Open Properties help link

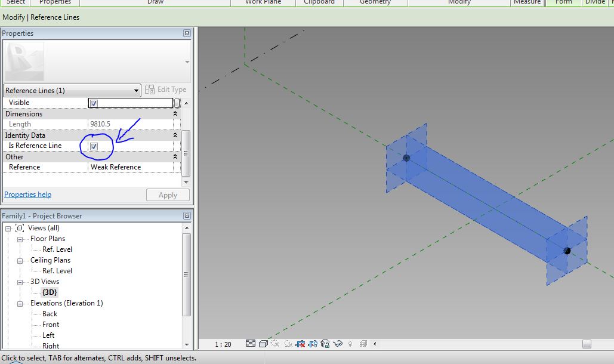pos(28,195)
